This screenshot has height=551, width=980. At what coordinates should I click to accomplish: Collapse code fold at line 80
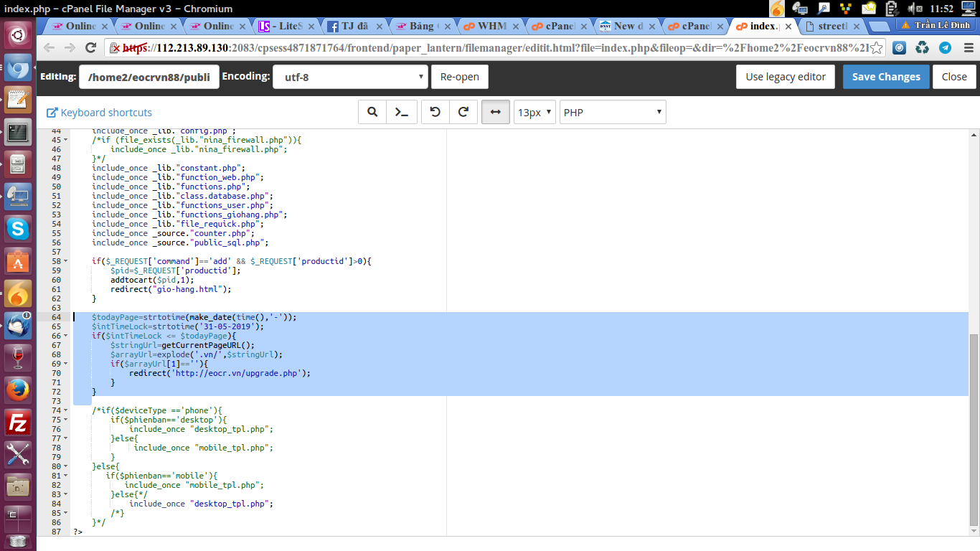(x=66, y=466)
